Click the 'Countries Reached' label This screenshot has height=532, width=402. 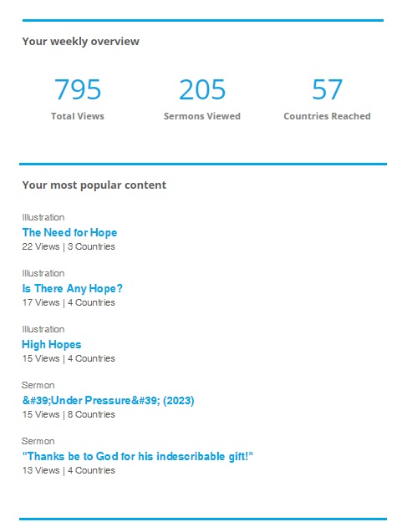(x=327, y=116)
